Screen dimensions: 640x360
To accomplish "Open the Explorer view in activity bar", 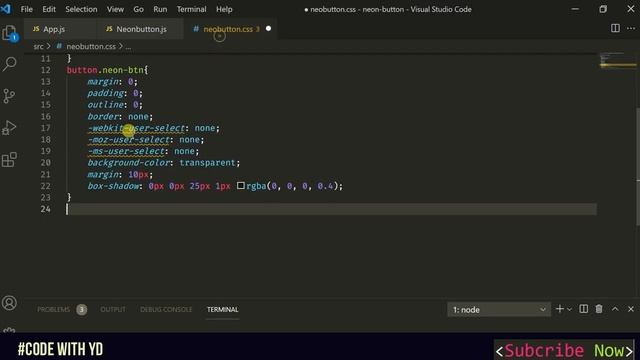I will coord(10,33).
